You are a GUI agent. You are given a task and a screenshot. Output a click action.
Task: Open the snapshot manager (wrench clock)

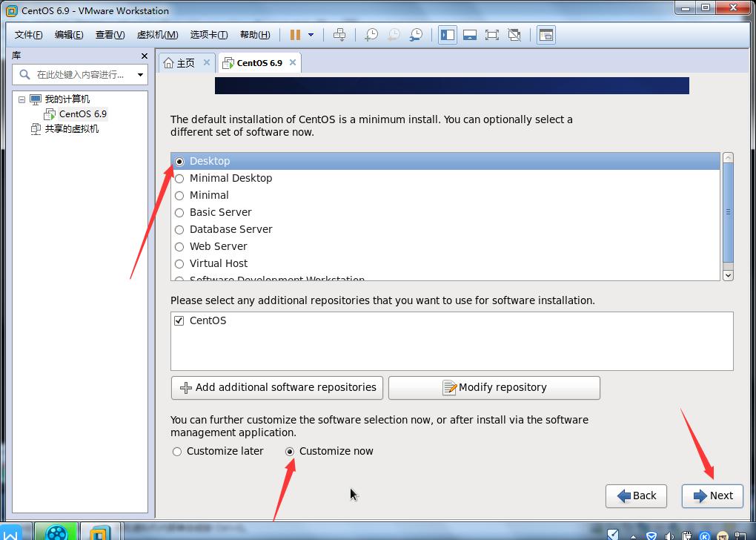click(416, 35)
